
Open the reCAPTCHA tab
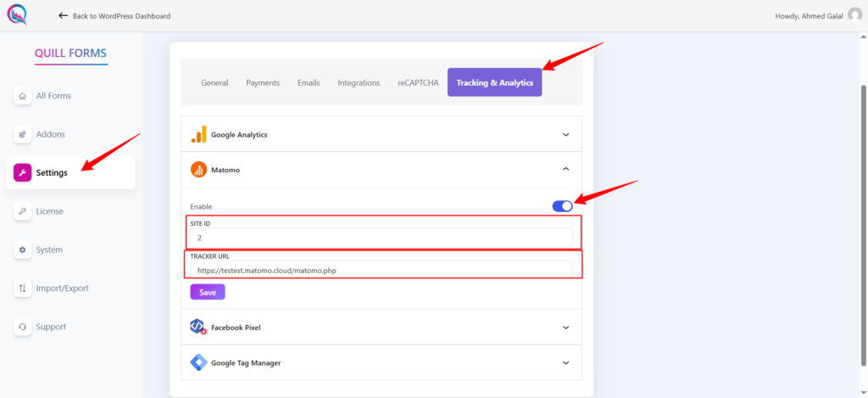click(418, 82)
